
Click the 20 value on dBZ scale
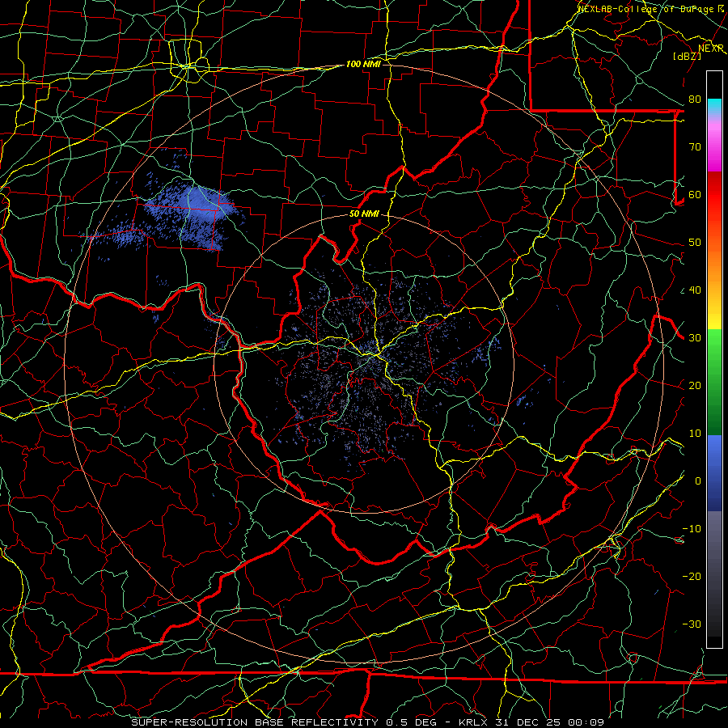[x=695, y=385]
